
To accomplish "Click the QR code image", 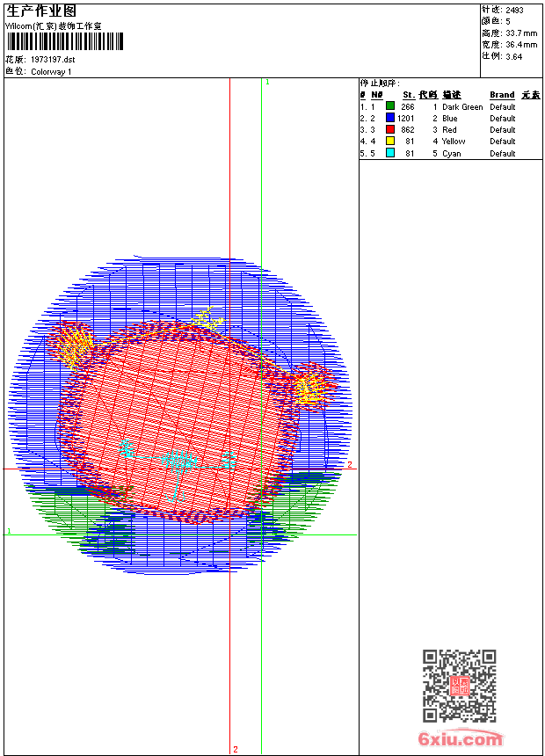I will tap(460, 686).
